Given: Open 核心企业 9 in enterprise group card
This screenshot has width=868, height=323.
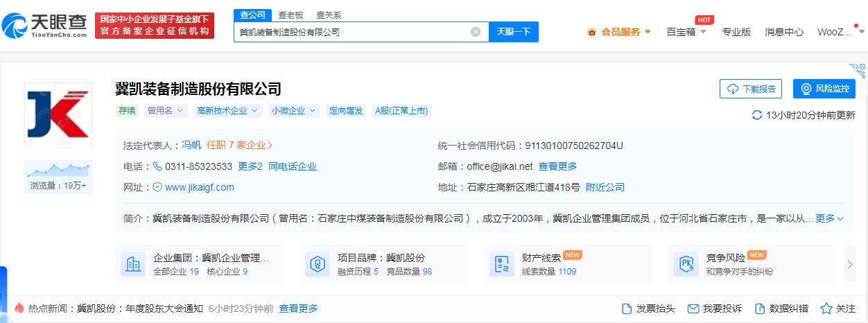Looking at the screenshot, I should (x=227, y=271).
